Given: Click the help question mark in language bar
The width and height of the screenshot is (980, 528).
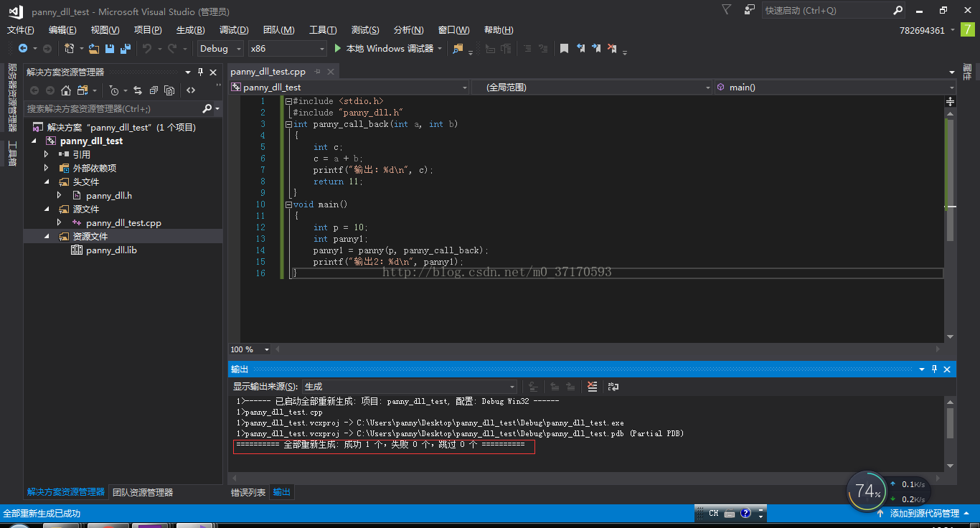Looking at the screenshot, I should 745,514.
